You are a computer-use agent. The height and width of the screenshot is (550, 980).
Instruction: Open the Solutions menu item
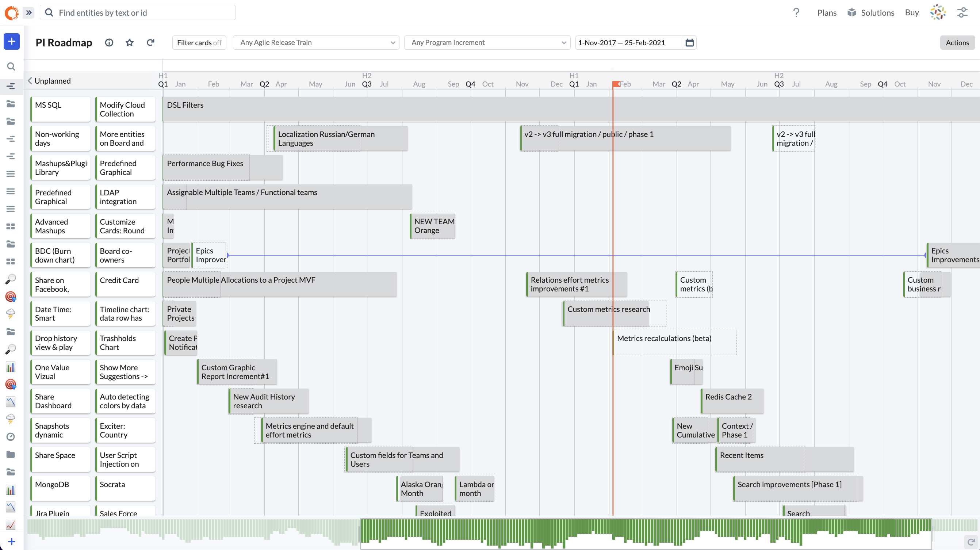(871, 12)
